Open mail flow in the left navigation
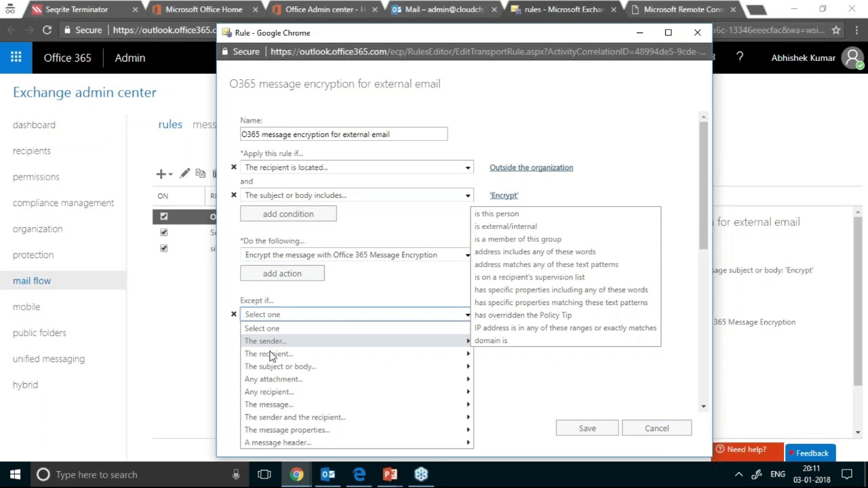 click(x=32, y=281)
